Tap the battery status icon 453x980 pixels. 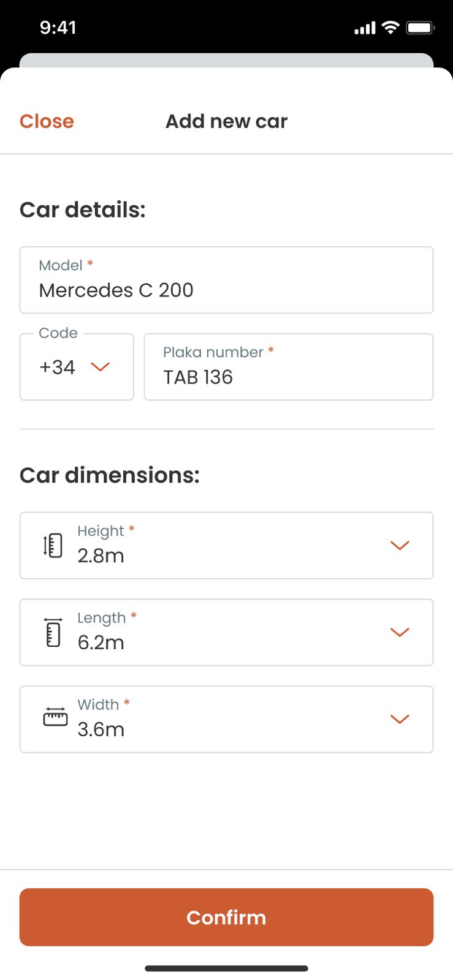pos(420,28)
